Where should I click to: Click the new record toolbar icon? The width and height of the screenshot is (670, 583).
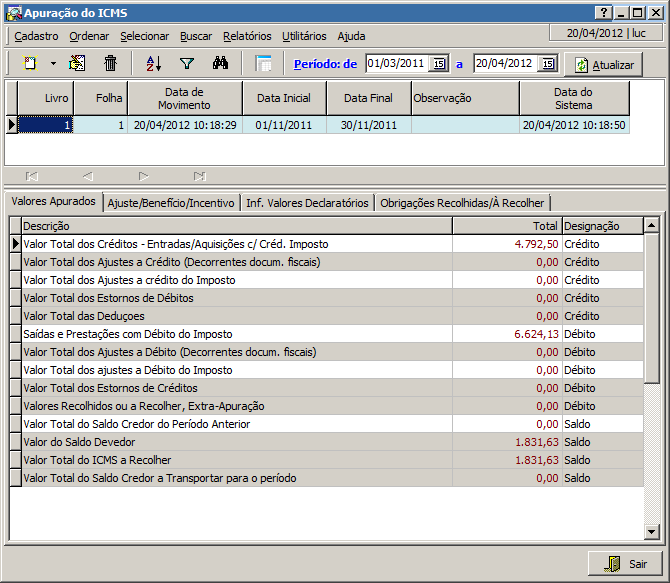pos(31,63)
